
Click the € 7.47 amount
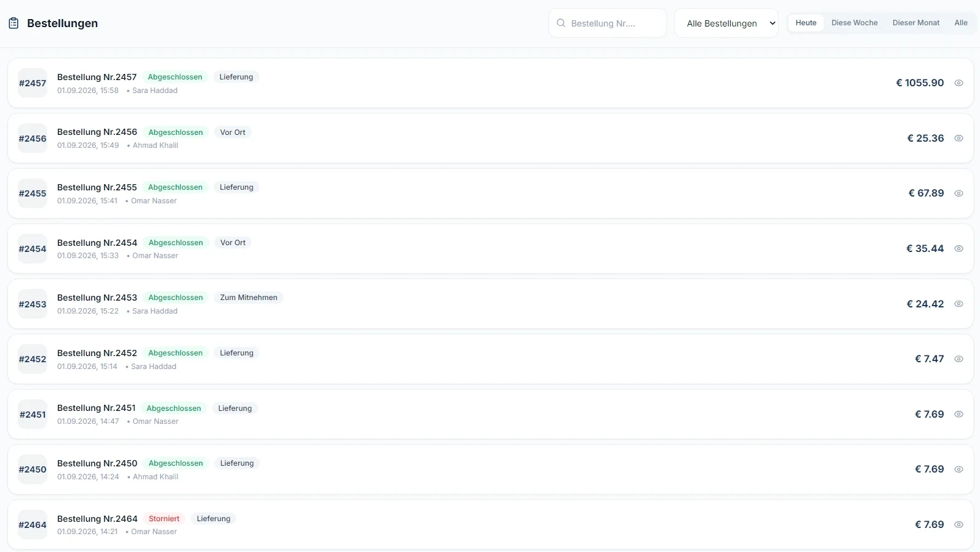coord(929,359)
